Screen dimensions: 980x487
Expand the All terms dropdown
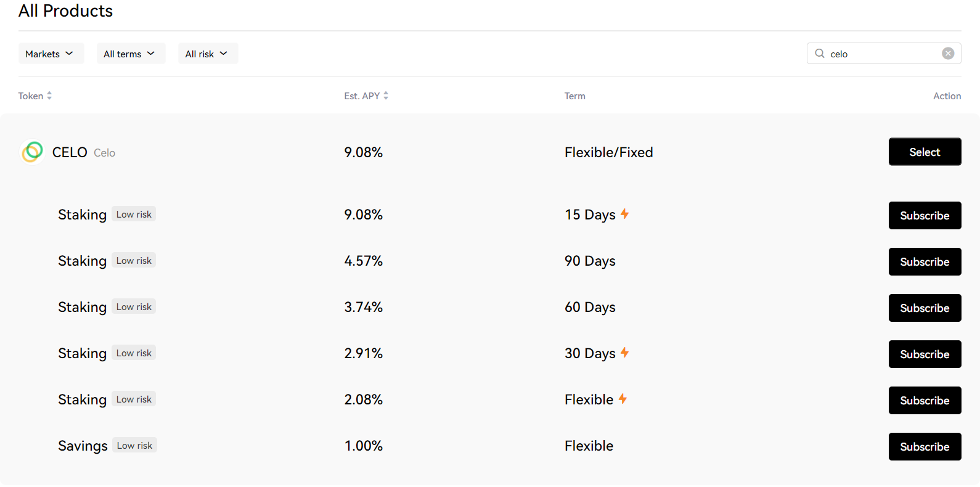tap(131, 54)
